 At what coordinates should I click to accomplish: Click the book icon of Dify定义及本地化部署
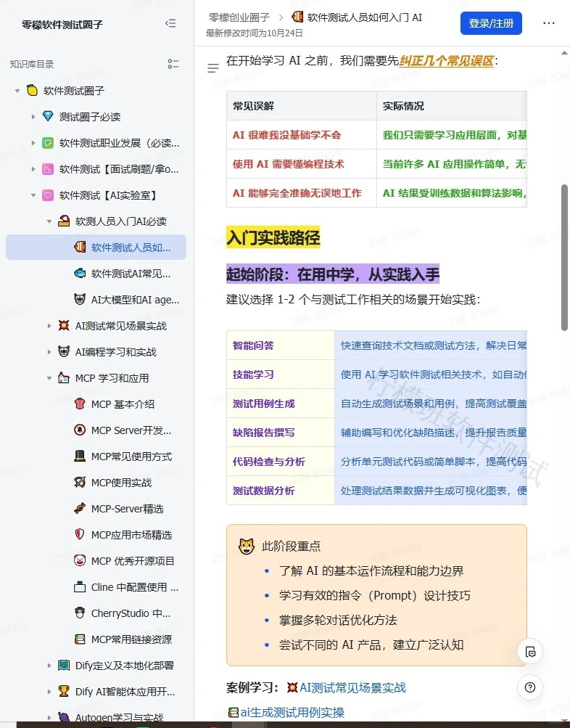[64, 666]
